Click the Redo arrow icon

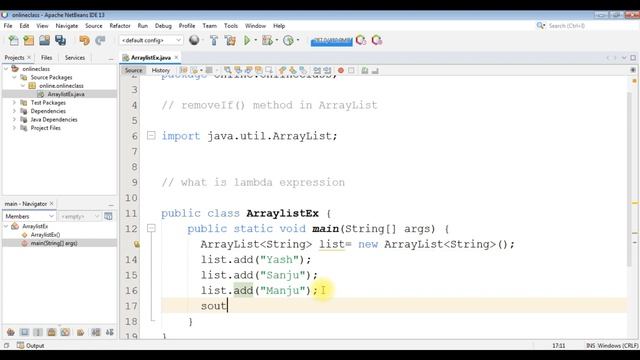coord(100,40)
